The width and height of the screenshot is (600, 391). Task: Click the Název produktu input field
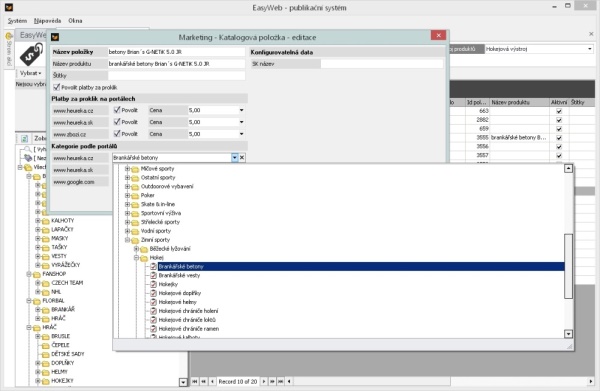(x=176, y=64)
